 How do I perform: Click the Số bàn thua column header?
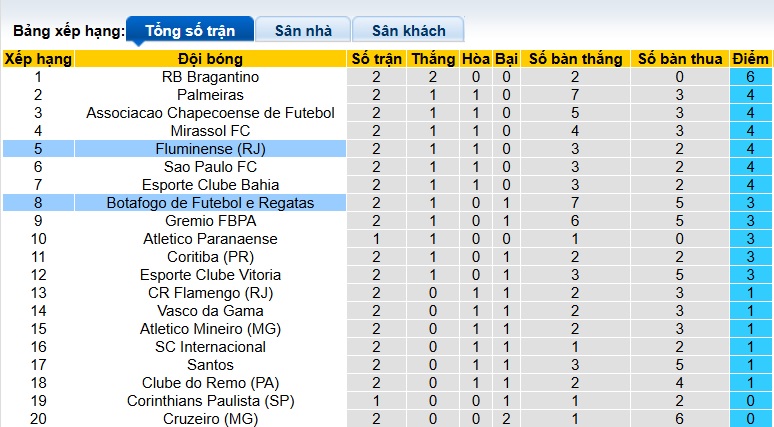click(x=680, y=59)
